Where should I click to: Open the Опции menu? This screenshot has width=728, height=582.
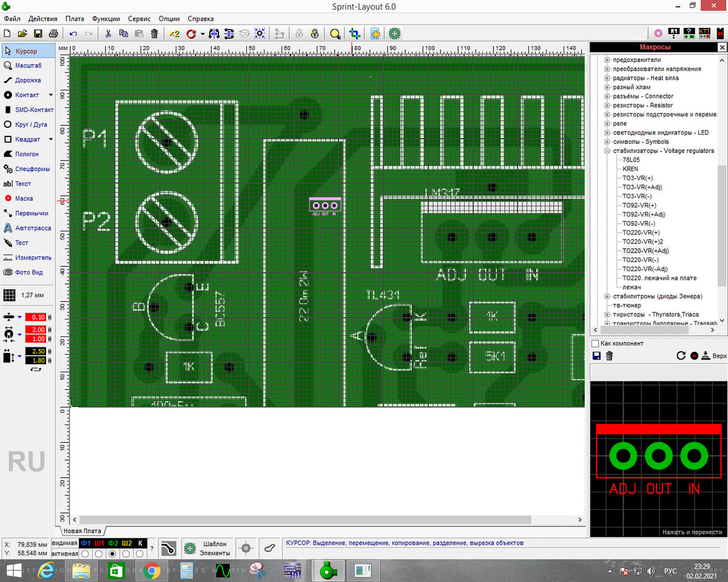point(170,19)
